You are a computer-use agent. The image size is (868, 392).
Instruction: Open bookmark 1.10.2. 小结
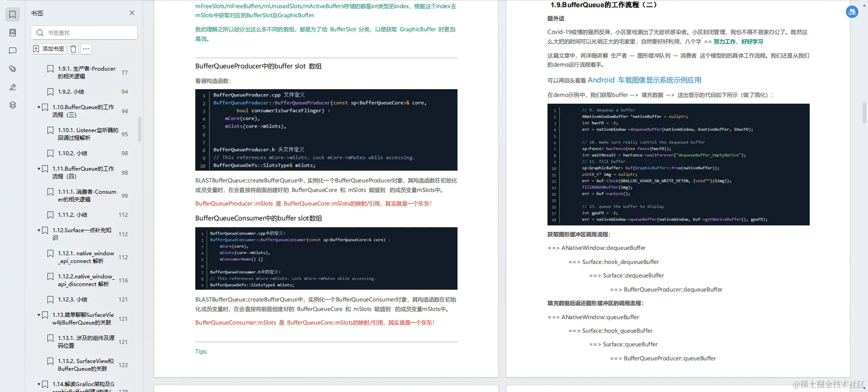pyautogui.click(x=73, y=153)
